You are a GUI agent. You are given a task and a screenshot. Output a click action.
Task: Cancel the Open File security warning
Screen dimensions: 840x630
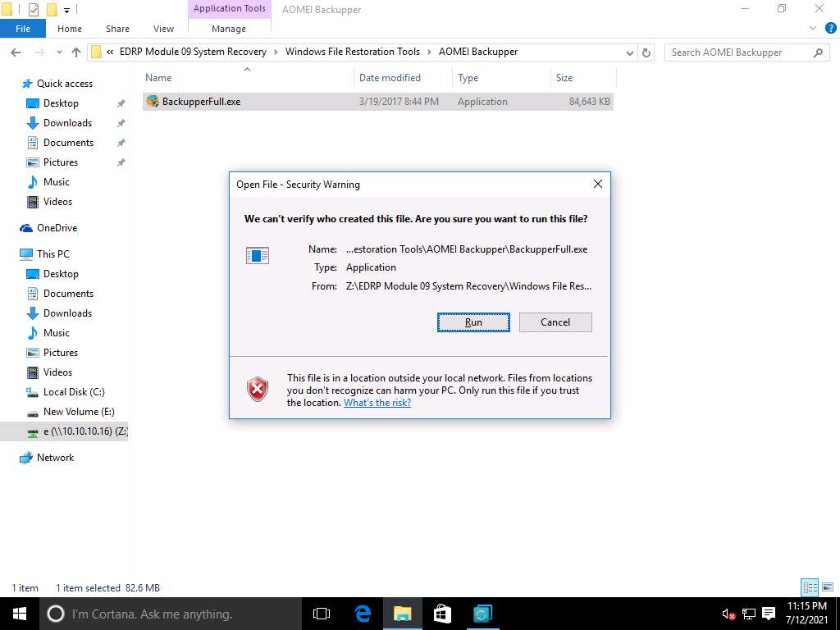point(555,322)
